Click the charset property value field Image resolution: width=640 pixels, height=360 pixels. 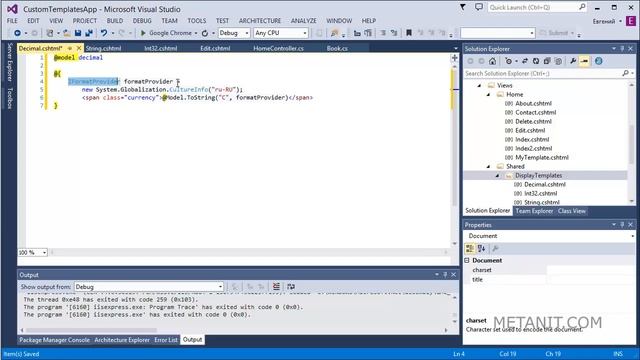click(x=590, y=270)
